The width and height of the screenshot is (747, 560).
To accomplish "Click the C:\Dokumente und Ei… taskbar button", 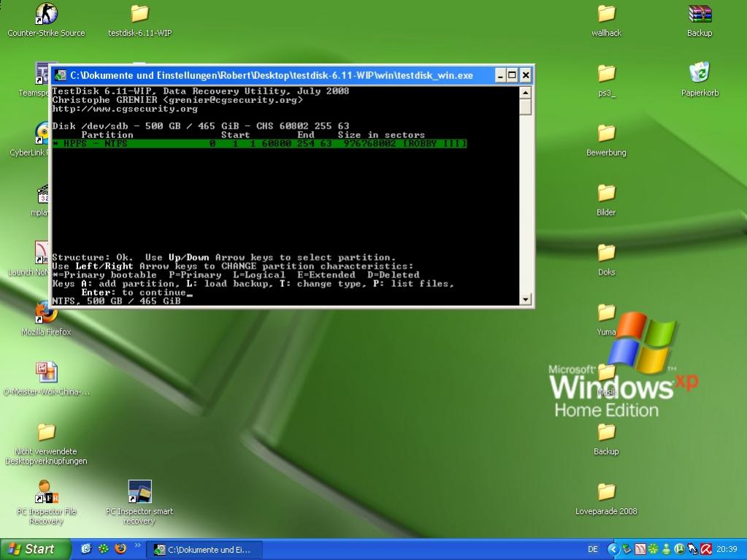I will click(x=204, y=550).
